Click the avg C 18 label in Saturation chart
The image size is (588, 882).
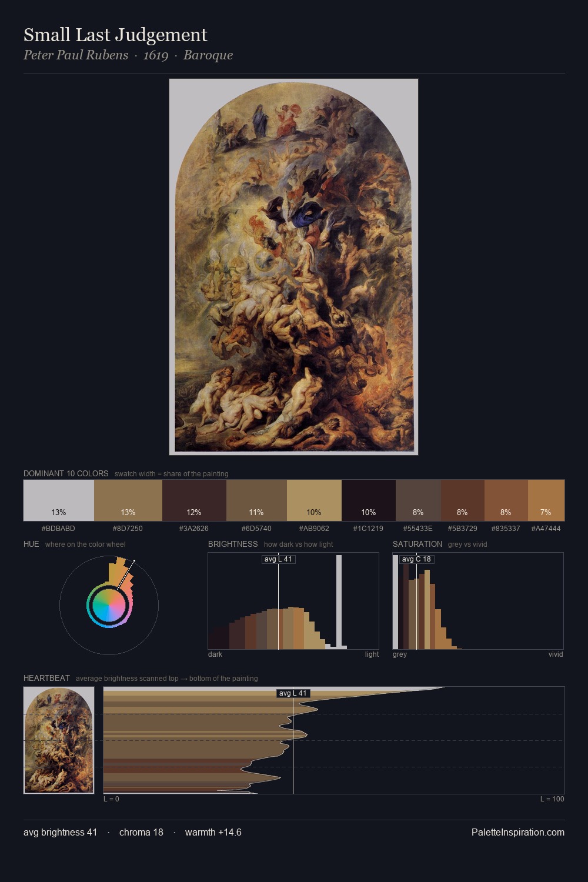click(x=416, y=559)
